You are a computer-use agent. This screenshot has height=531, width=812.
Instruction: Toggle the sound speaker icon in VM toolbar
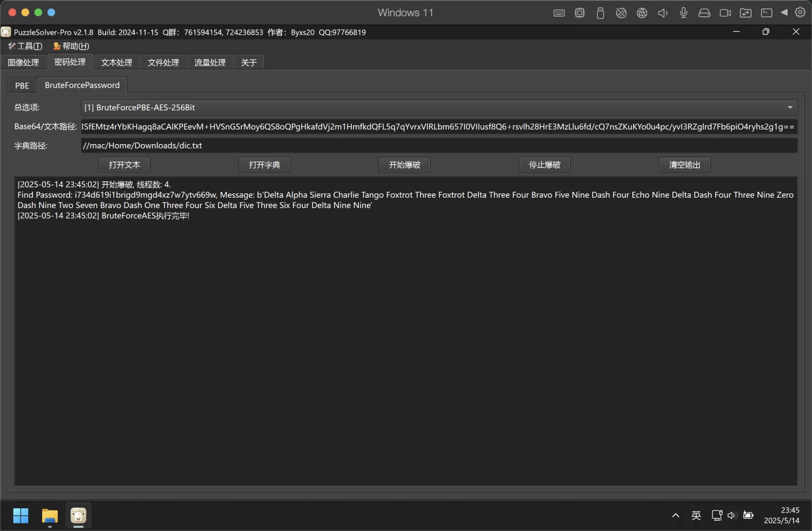tap(663, 12)
